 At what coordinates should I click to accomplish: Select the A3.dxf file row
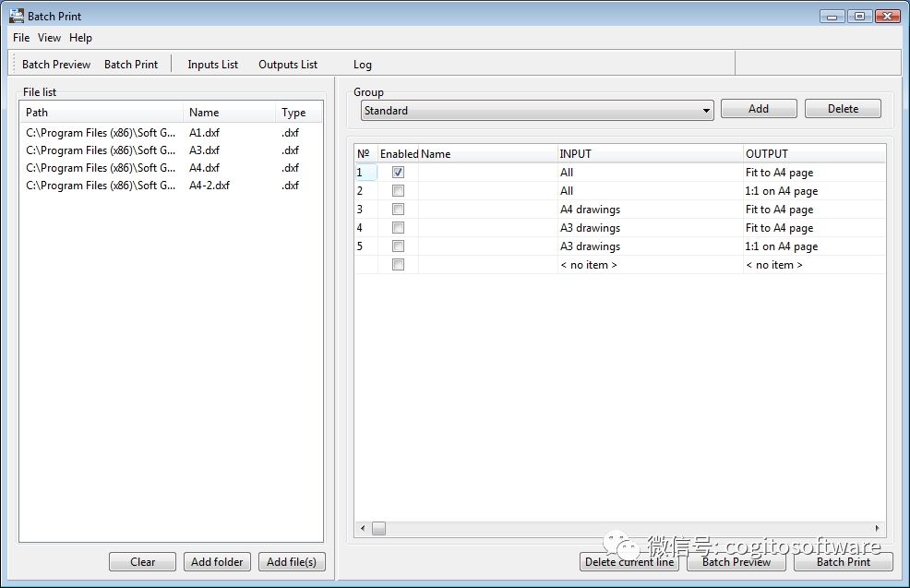click(172, 150)
